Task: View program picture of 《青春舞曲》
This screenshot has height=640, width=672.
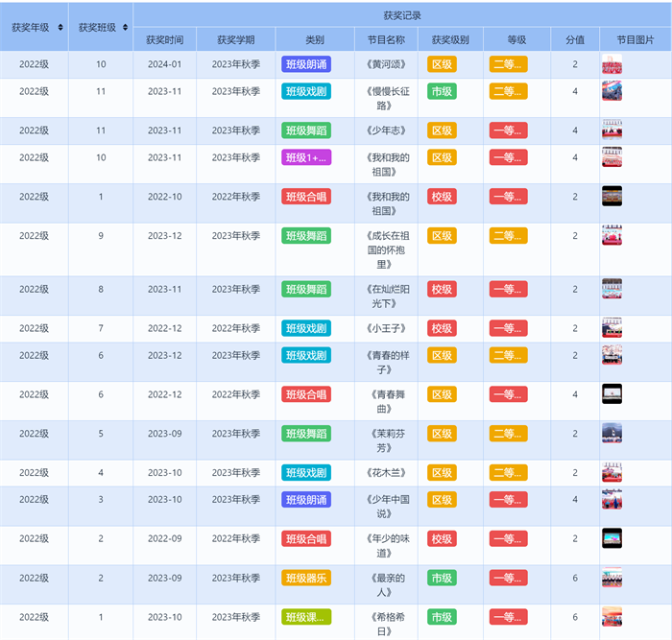Action: pos(612,393)
